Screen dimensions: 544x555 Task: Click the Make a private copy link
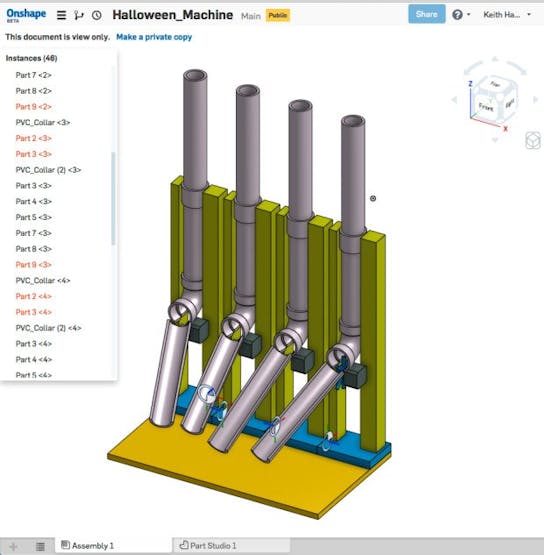point(154,37)
